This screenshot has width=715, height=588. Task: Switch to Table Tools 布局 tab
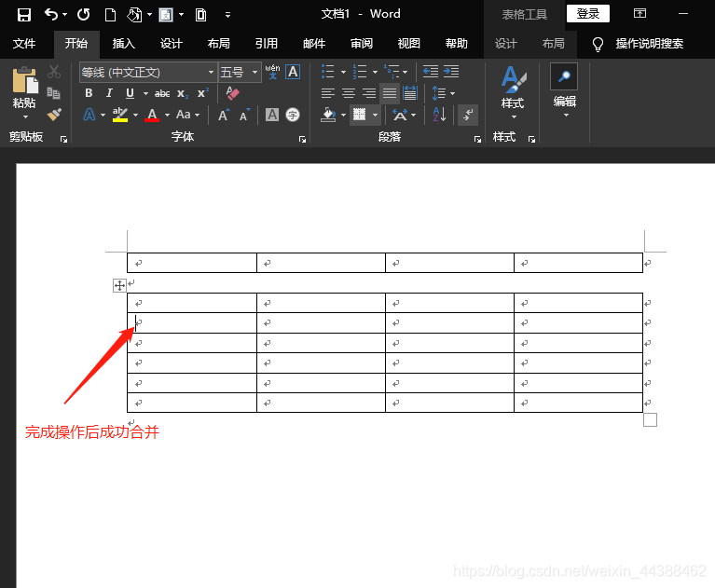pos(554,44)
